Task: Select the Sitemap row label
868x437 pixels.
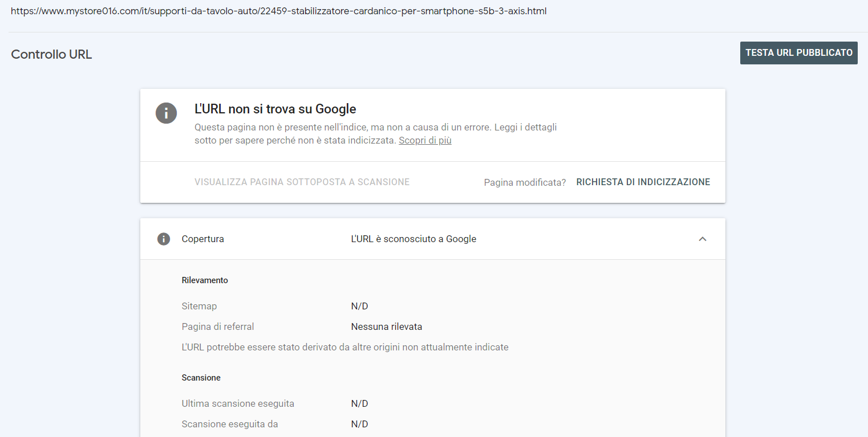Action: coord(199,307)
